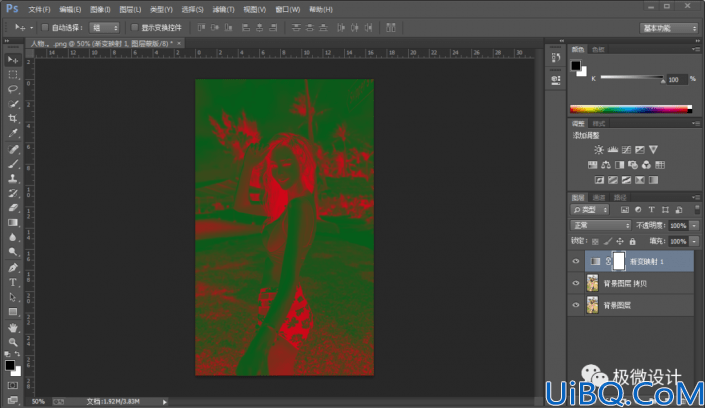Select the Hand tool
The width and height of the screenshot is (705, 408).
click(x=13, y=327)
